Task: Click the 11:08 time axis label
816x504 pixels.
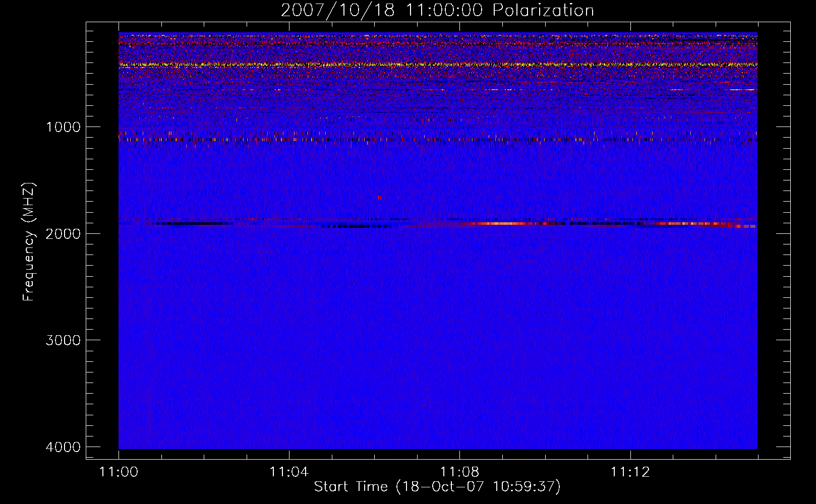Action: coord(459,472)
